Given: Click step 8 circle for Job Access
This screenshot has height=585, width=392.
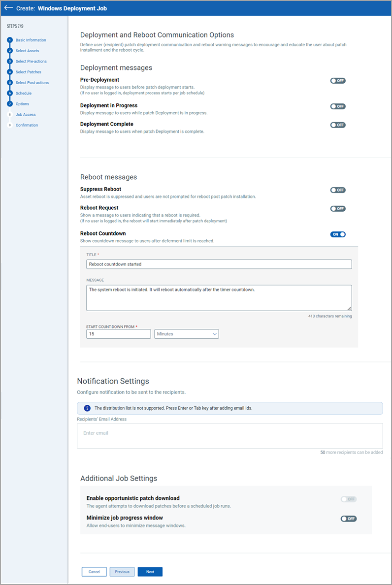Looking at the screenshot, I should [10, 115].
